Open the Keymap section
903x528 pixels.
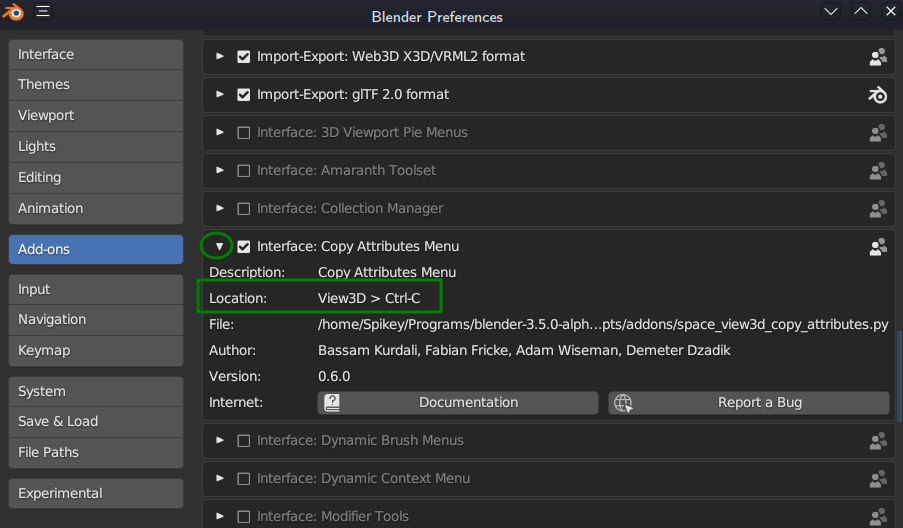[96, 351]
